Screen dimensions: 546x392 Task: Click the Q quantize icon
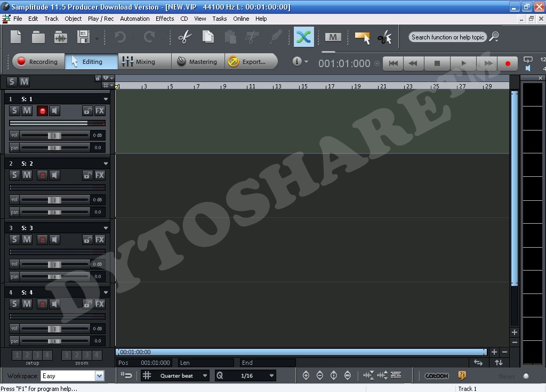220,375
